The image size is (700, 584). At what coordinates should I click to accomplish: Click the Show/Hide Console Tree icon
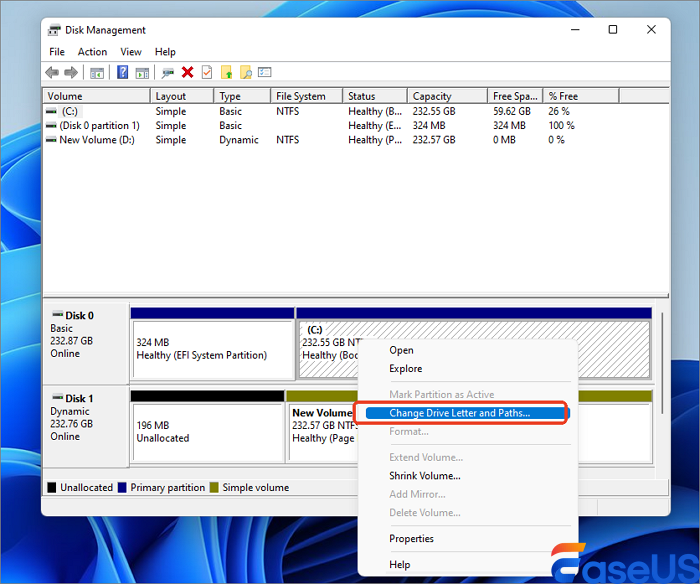coord(97,73)
